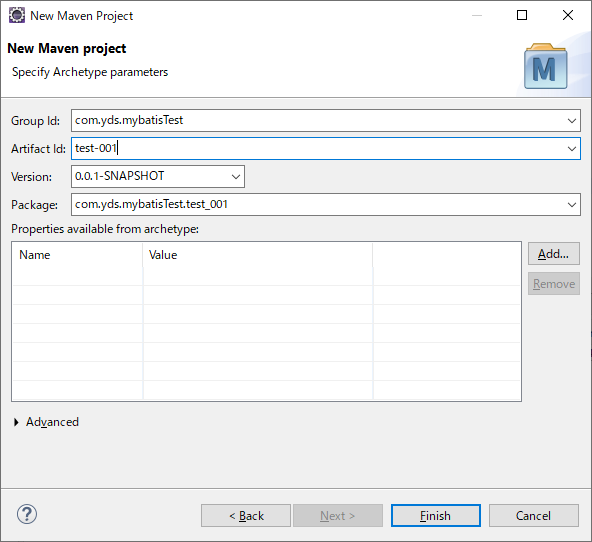Image resolution: width=592 pixels, height=542 pixels.
Task: Click the disabled Next button
Action: point(338,516)
